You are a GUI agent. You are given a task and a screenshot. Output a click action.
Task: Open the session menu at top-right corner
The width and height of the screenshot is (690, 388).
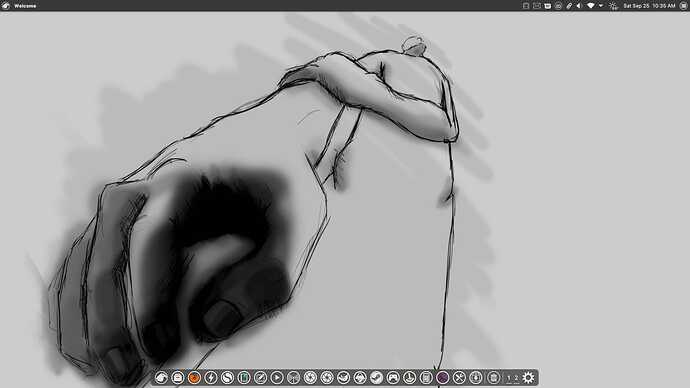tap(683, 6)
